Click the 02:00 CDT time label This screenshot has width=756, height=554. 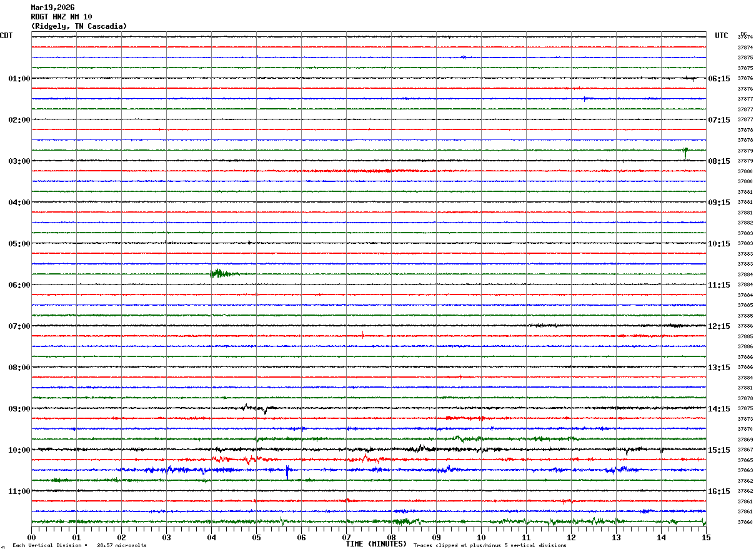point(19,120)
